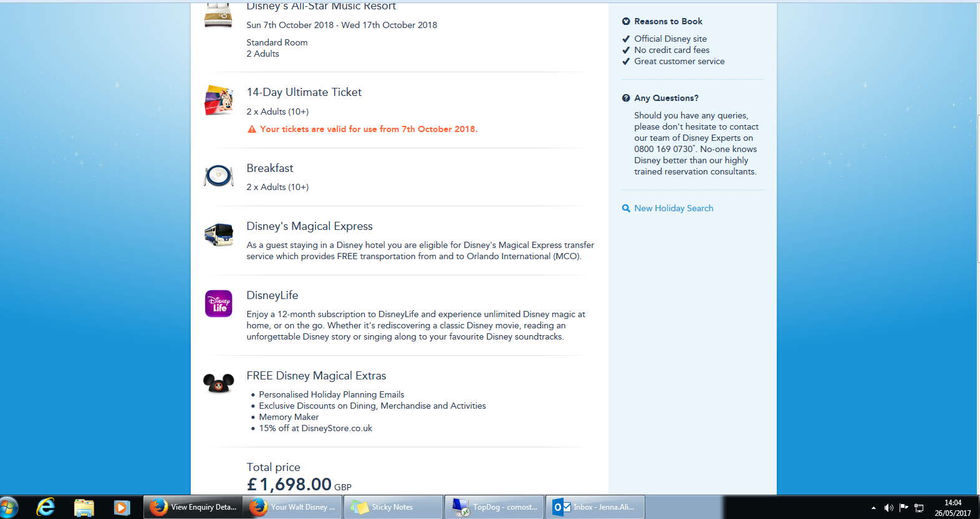Open the Action Center flag icon
This screenshot has width=980, height=519.
[904, 508]
